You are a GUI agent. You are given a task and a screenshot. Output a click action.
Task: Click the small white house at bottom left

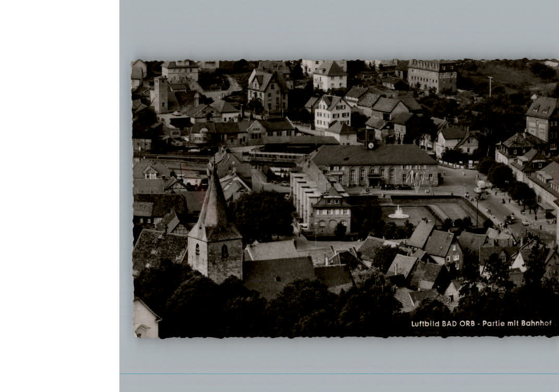[x=144, y=318]
